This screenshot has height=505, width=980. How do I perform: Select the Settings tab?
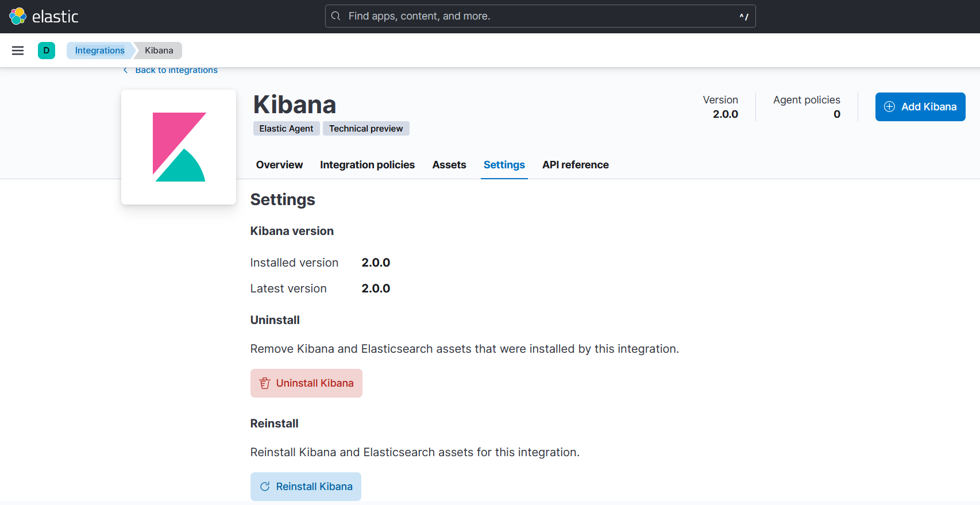(504, 165)
